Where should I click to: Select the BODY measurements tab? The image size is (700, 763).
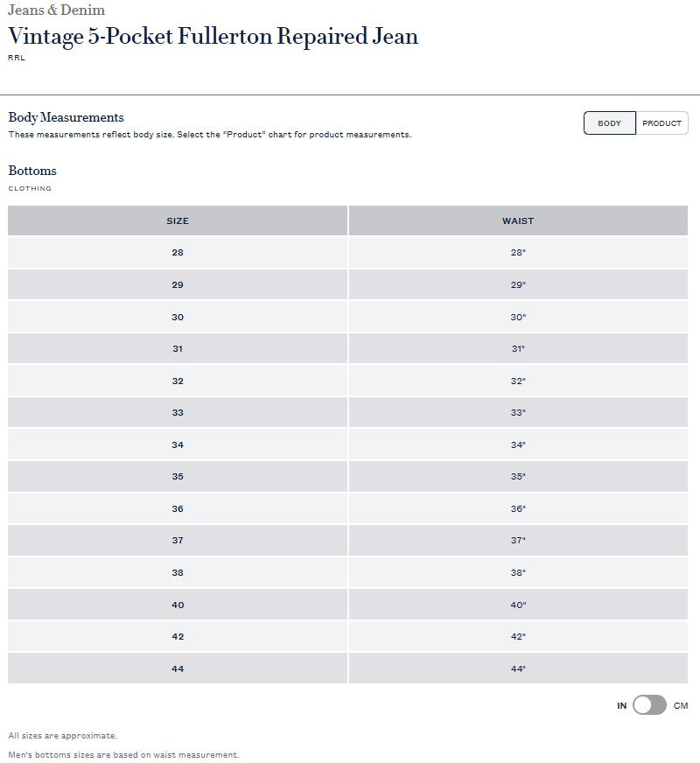point(610,123)
